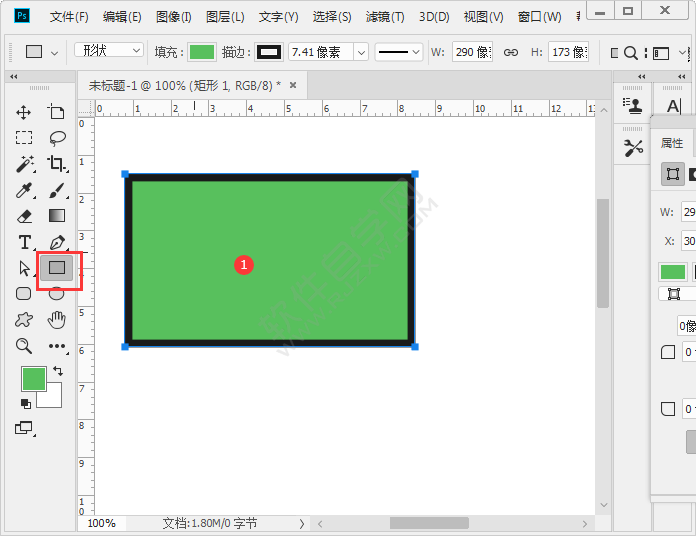Select the Artboard tool
Viewport: 696px width, 536px height.
tap(56, 112)
